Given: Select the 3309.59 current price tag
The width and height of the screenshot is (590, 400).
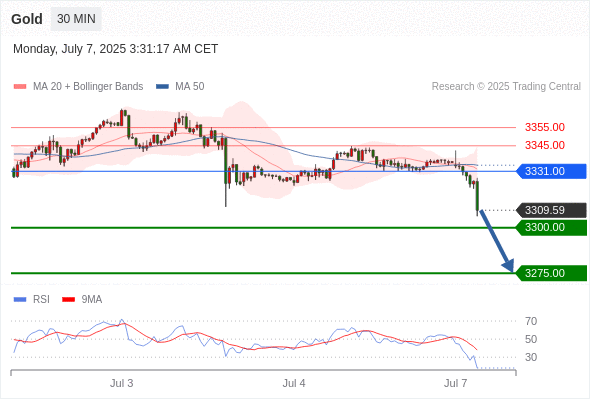Looking at the screenshot, I should (x=551, y=210).
